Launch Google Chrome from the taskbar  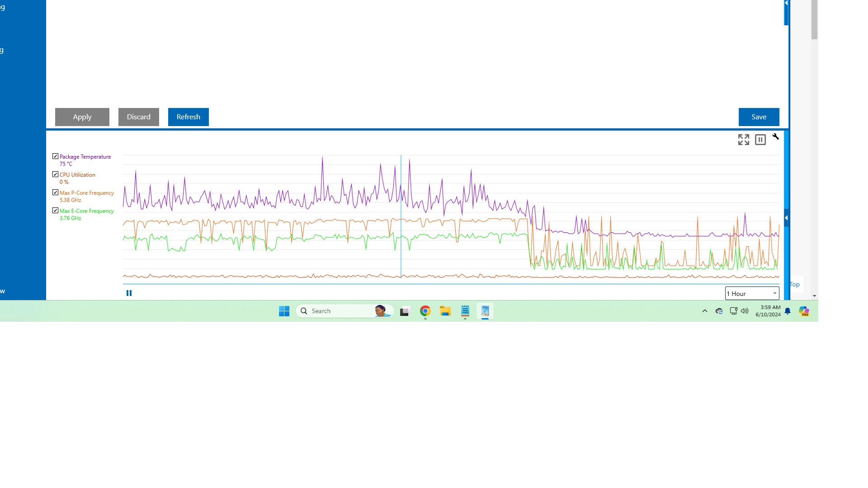click(x=425, y=311)
